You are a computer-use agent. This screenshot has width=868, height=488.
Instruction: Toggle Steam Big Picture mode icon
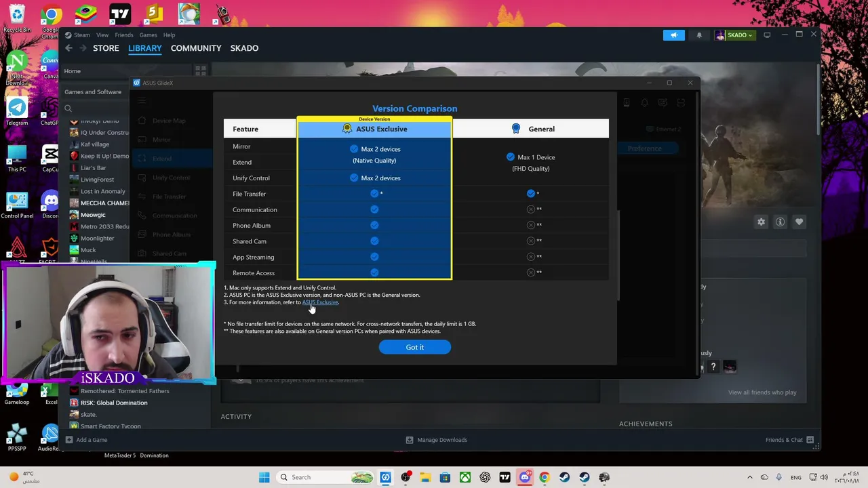[767, 35]
